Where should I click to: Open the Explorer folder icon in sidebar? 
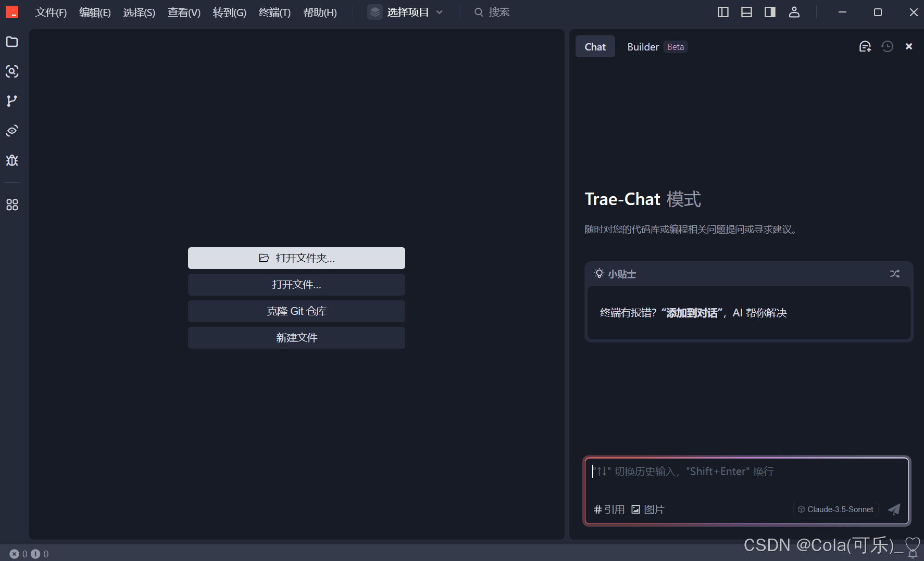point(12,42)
